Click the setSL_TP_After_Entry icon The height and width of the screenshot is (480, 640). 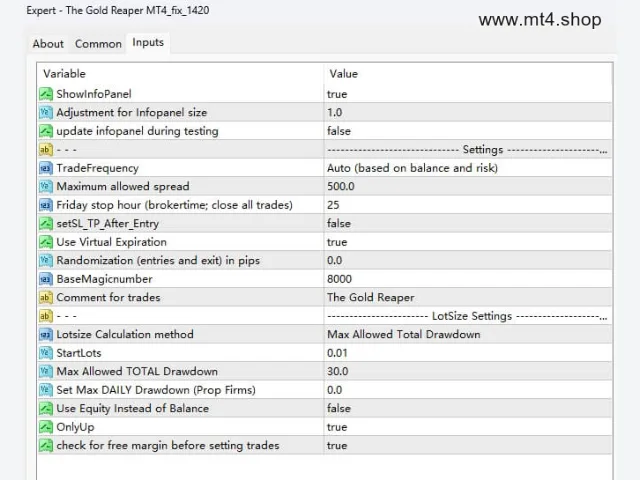point(46,223)
